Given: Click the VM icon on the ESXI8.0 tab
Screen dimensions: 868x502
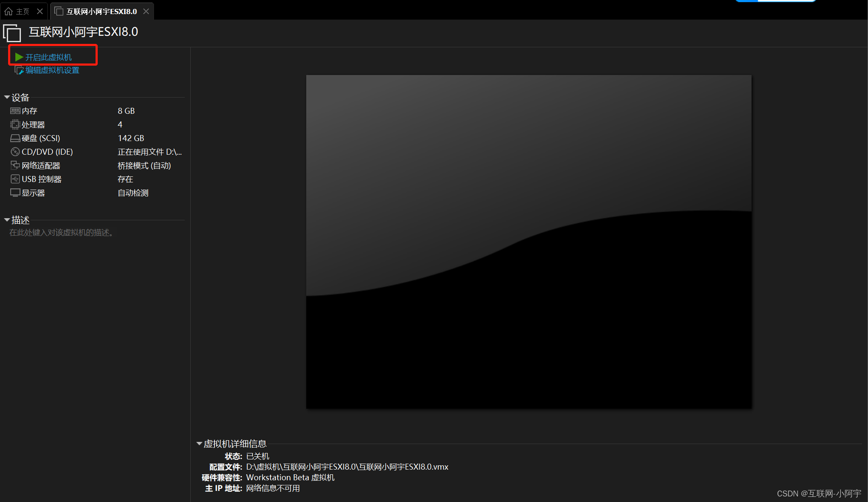Looking at the screenshot, I should (x=59, y=11).
